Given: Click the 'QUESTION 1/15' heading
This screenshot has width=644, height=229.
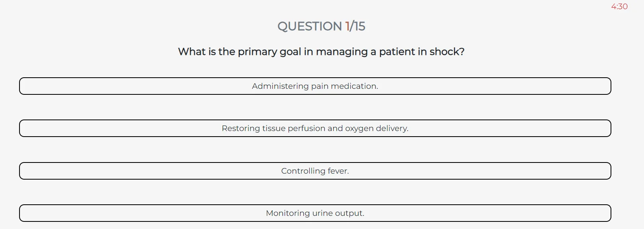Looking at the screenshot, I should [321, 26].
